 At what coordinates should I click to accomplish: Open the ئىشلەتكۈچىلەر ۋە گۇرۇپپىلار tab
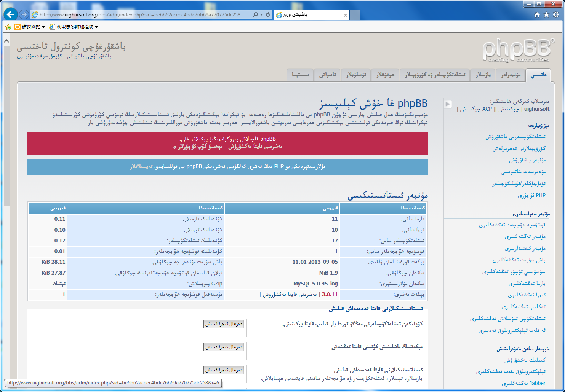pyautogui.click(x=435, y=75)
